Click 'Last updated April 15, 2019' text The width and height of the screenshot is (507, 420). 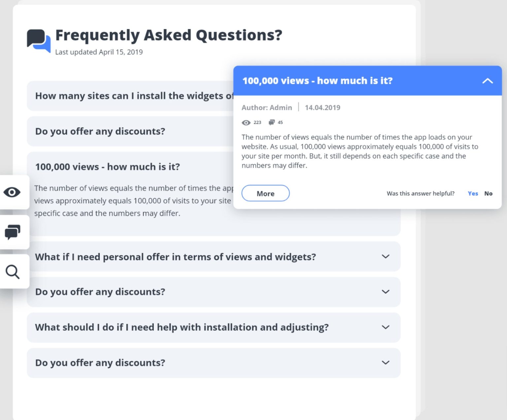pyautogui.click(x=99, y=52)
